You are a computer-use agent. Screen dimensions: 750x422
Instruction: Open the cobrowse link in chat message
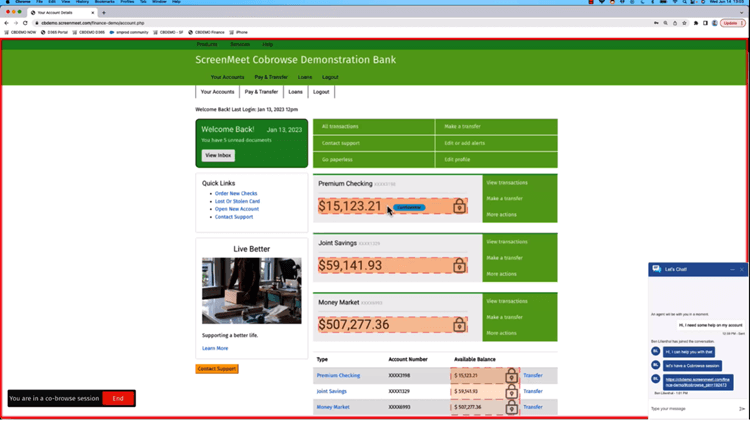tap(697, 382)
